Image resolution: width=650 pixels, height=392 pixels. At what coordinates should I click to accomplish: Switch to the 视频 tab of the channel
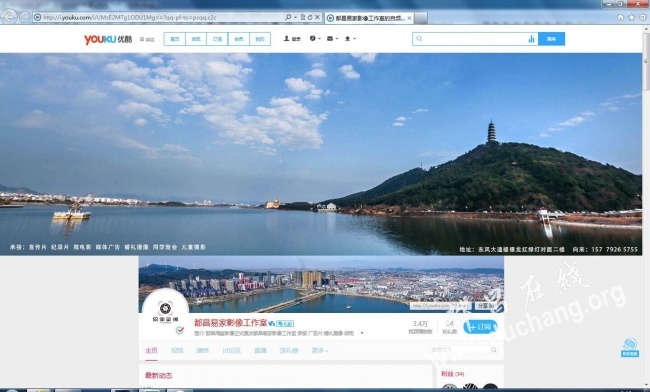[177, 351]
